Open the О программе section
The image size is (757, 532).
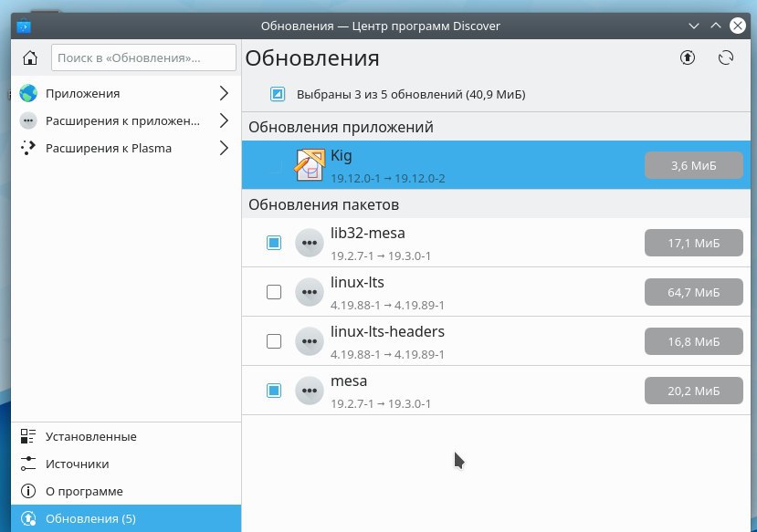point(126,491)
